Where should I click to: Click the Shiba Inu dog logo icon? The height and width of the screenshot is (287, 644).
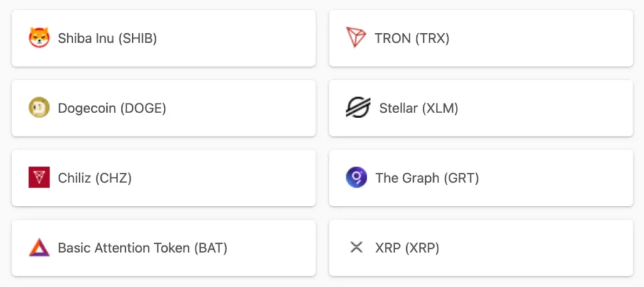click(39, 38)
